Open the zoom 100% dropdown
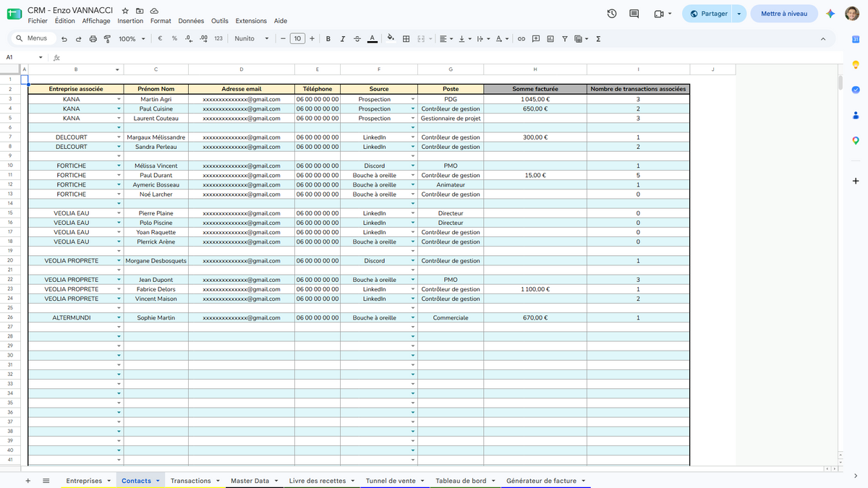This screenshot has height=488, width=868. 132,39
